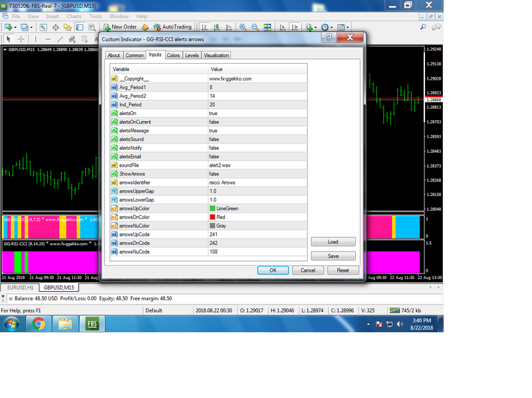The image size is (532, 398).
Task: Click the New Order toolbar button
Action: [120, 27]
